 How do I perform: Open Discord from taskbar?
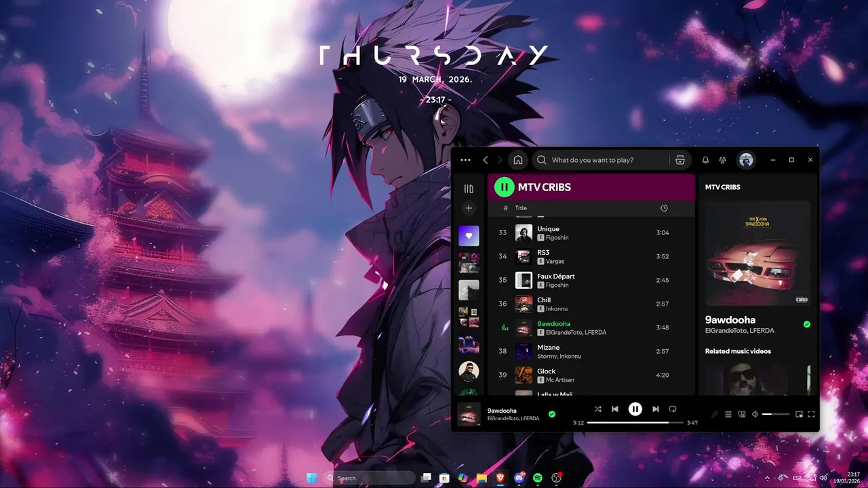519,478
